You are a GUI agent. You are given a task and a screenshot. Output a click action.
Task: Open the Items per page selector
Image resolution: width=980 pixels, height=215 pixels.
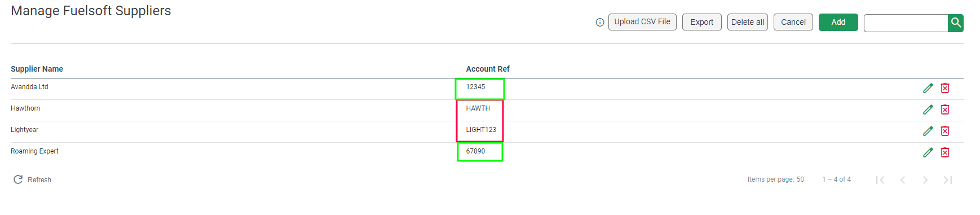coord(800,179)
